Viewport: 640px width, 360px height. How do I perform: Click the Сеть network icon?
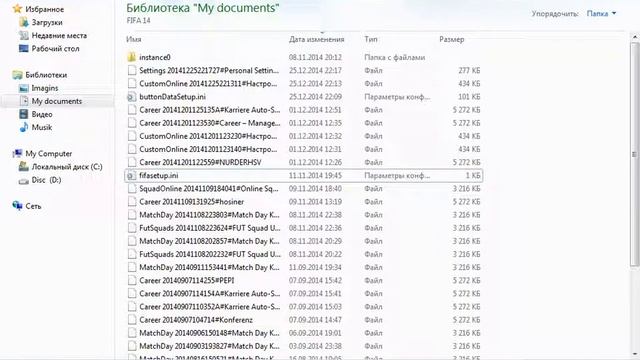pos(17,206)
